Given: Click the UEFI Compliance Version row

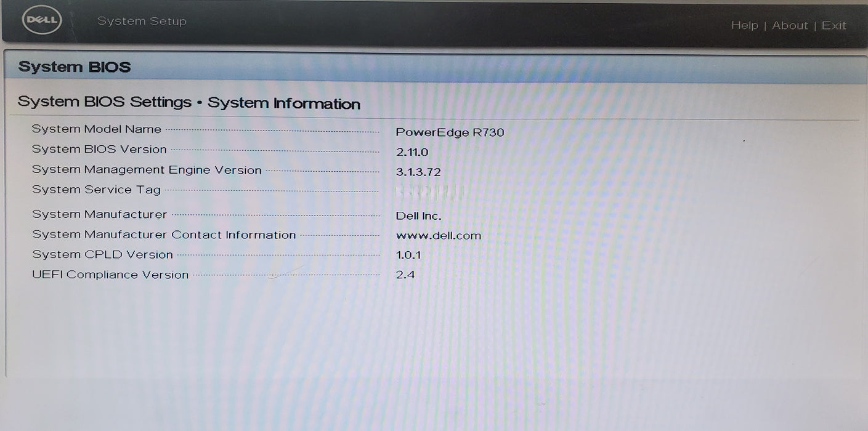Looking at the screenshot, I should coord(110,275).
